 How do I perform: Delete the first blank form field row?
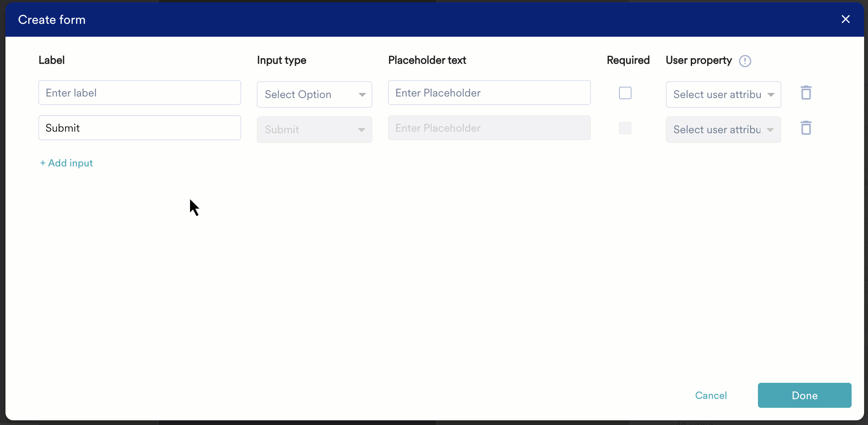click(806, 93)
